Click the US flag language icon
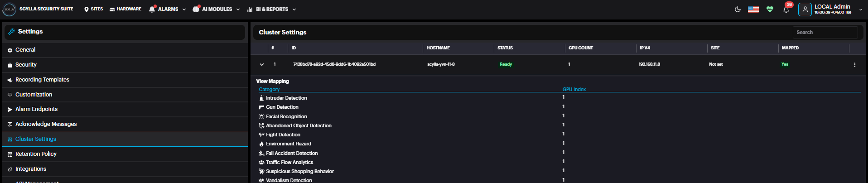 pyautogui.click(x=753, y=9)
